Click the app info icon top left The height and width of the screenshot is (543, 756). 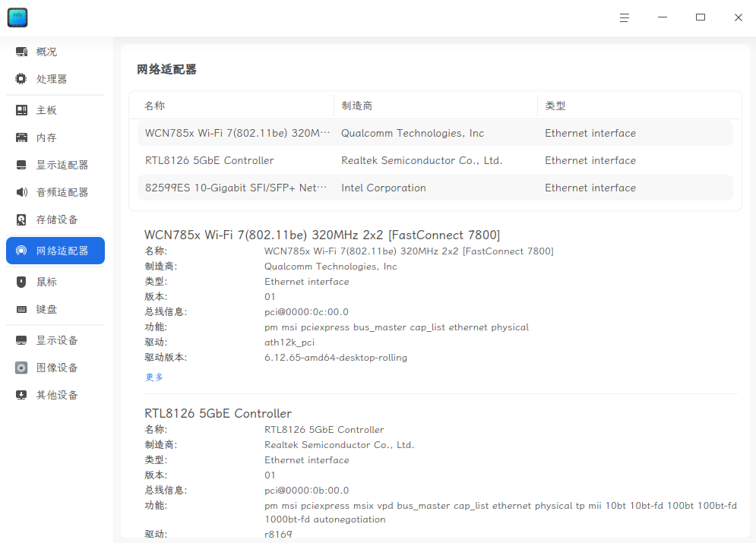pyautogui.click(x=17, y=17)
